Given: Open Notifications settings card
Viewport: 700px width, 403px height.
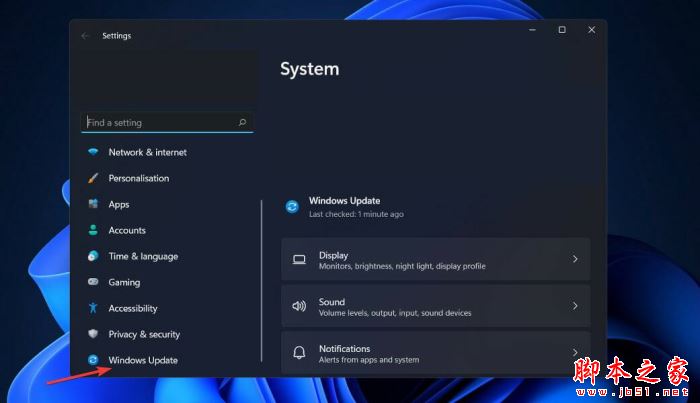Looking at the screenshot, I should (436, 353).
